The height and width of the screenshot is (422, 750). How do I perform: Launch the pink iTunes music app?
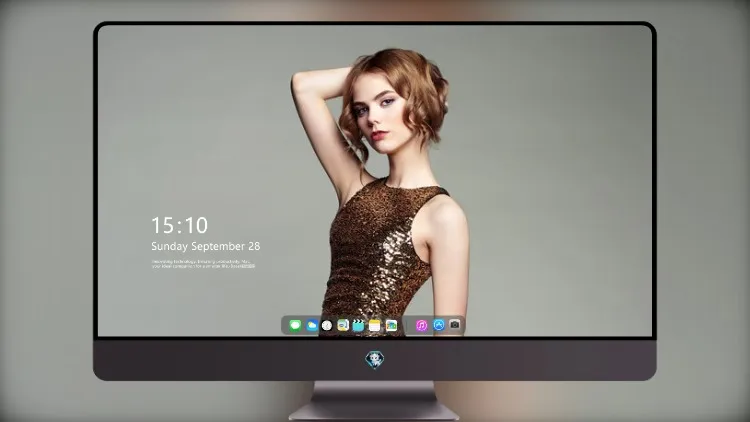tap(421, 325)
